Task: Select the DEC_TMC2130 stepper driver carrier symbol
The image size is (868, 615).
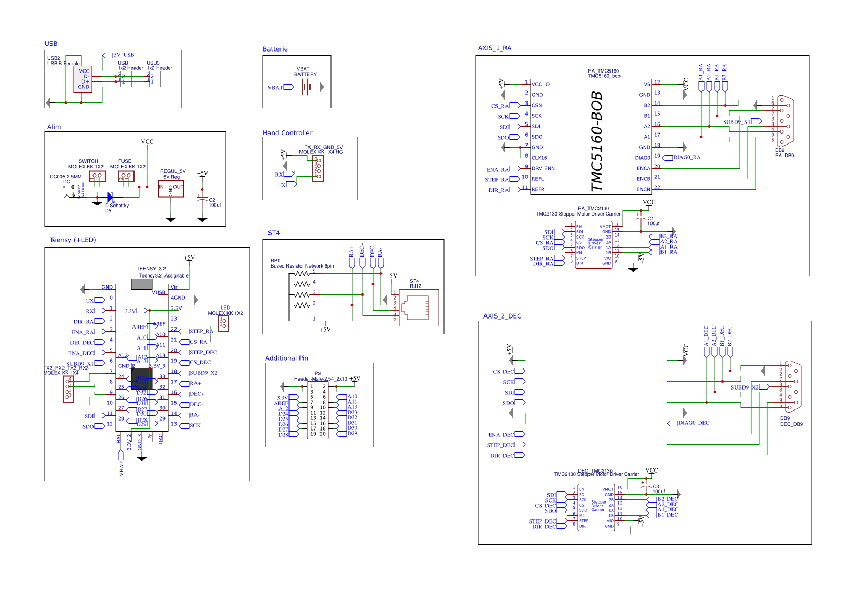Action: 596,507
